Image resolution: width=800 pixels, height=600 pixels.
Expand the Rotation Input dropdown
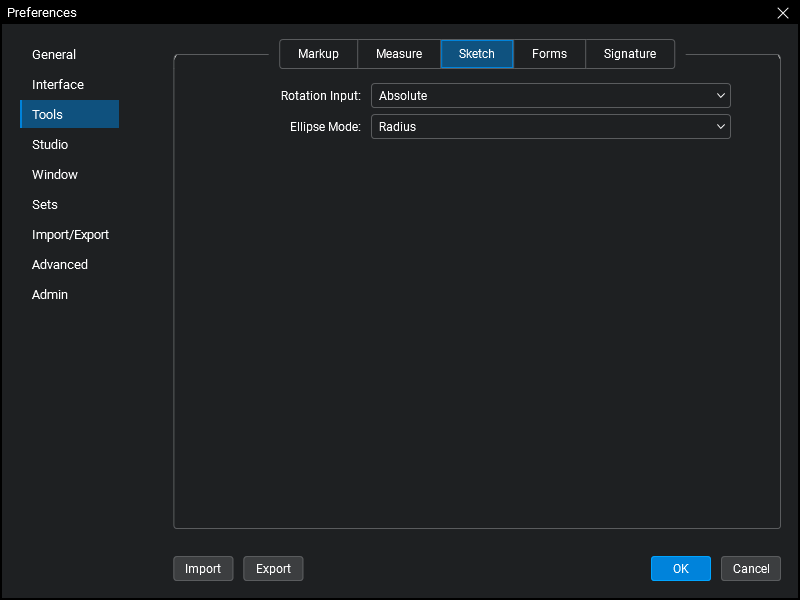pos(550,96)
